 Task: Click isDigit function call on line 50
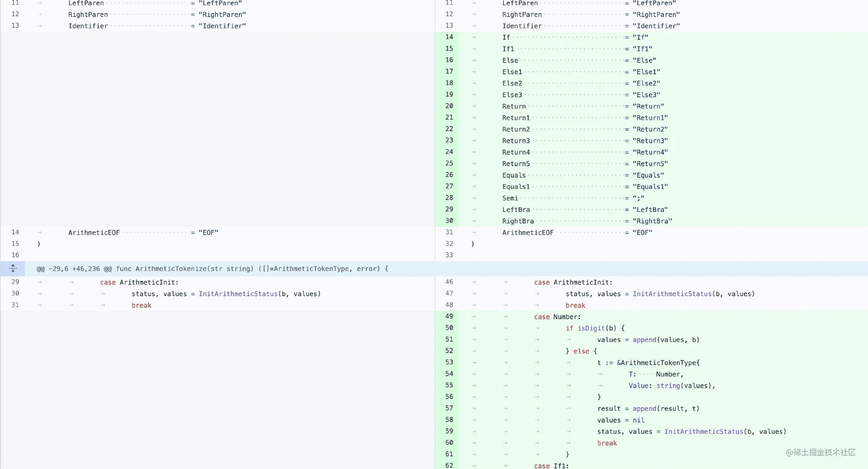click(591, 328)
